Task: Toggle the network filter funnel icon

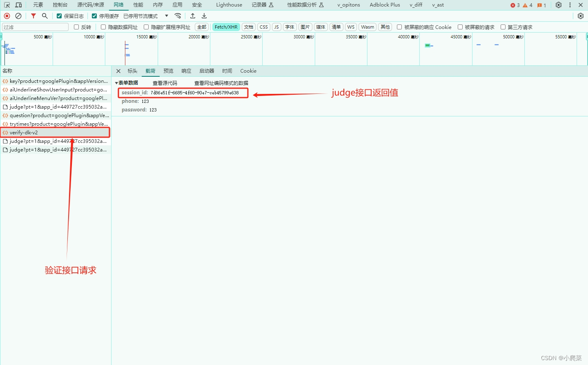Action: coord(33,16)
